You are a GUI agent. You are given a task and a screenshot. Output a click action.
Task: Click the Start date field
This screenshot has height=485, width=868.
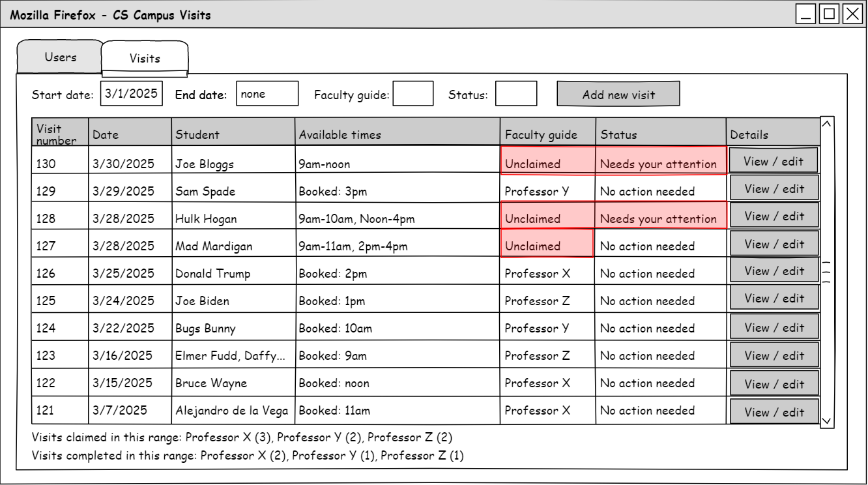[132, 93]
